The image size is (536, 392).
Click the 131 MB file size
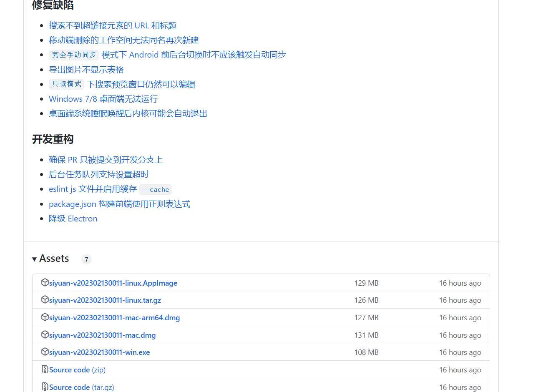point(366,335)
